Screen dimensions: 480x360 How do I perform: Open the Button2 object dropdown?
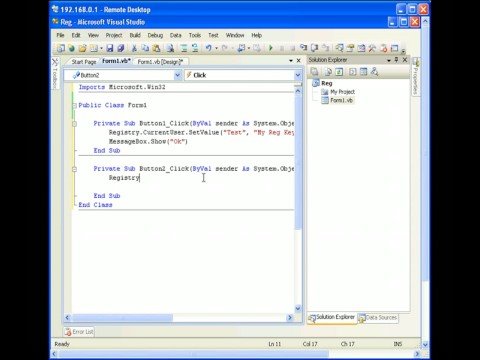tap(177, 75)
